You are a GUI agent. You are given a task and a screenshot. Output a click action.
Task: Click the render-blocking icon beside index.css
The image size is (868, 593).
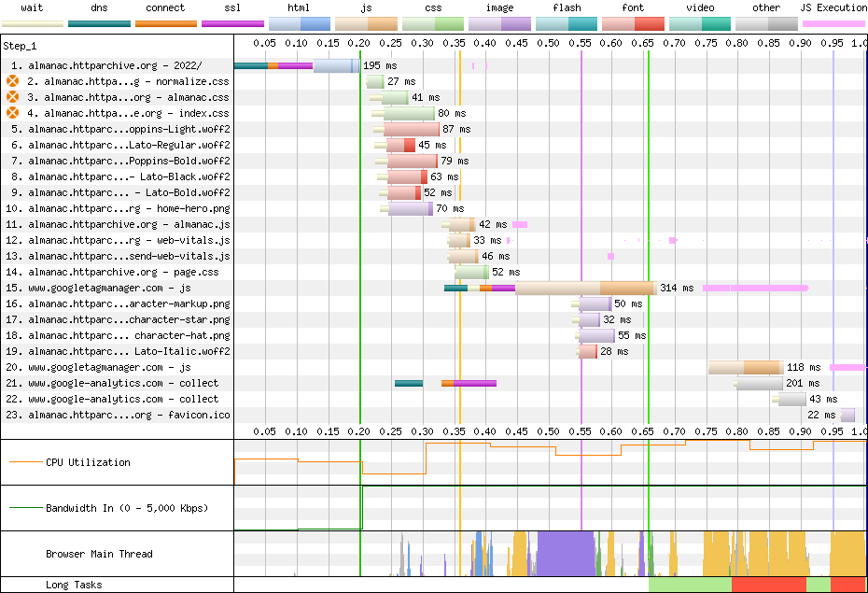pyautogui.click(x=12, y=113)
